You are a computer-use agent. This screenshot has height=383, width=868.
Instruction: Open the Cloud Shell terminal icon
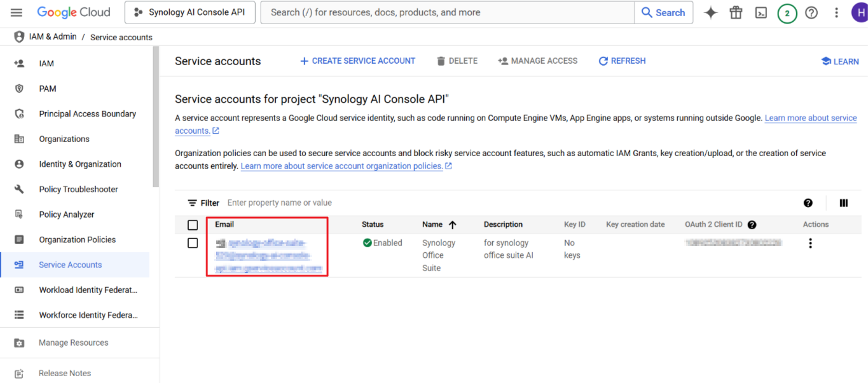761,12
